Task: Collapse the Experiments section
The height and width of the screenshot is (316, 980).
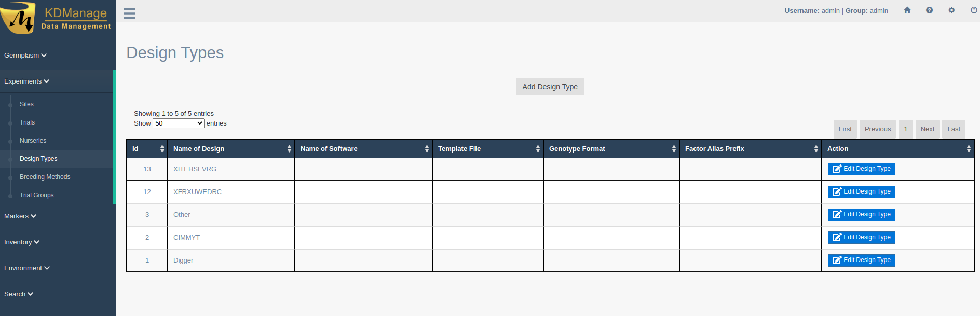Action: [26, 81]
